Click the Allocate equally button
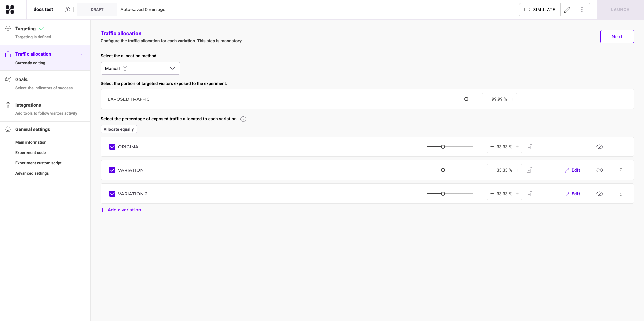This screenshot has width=644, height=321. coord(119,129)
